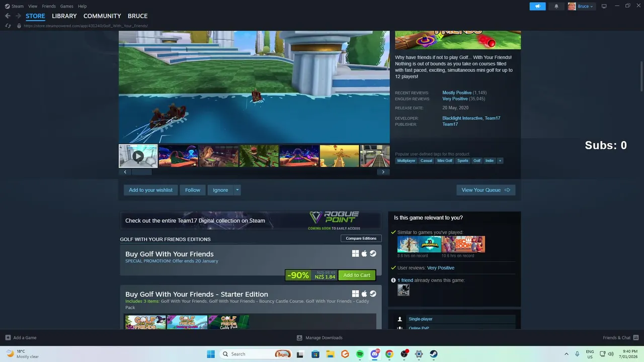This screenshot has height=362, width=644.
Task: Click the Windows icon in Buy Golf With Your Friends row
Action: (355, 253)
